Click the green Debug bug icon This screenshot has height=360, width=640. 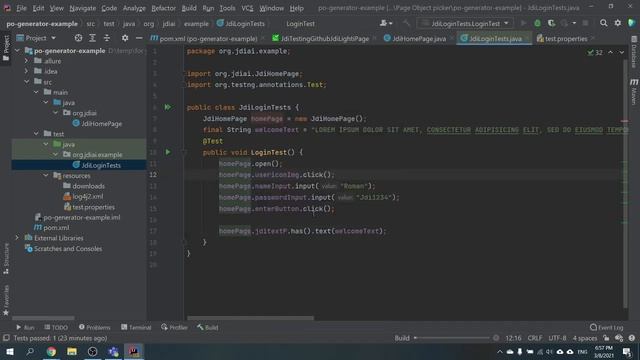537,23
